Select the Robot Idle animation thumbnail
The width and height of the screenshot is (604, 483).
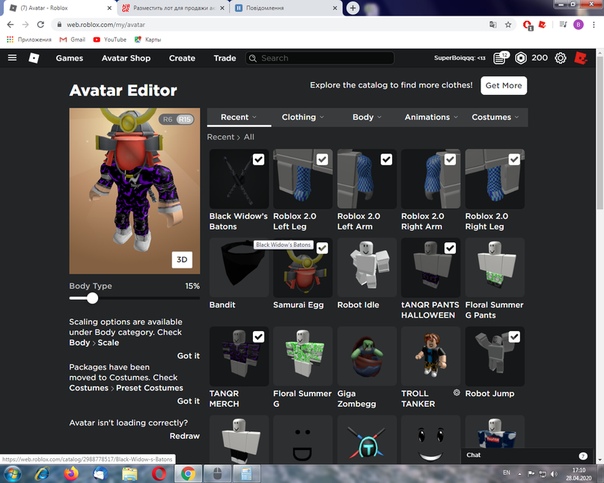(x=367, y=267)
